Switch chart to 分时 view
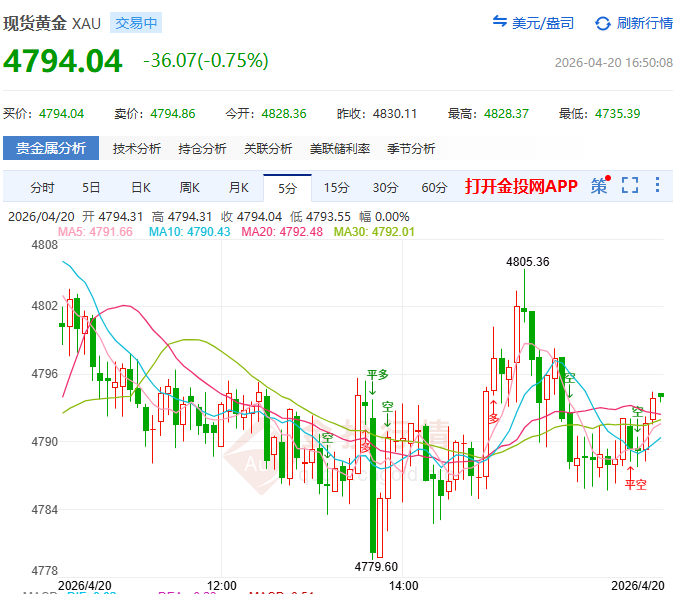Viewport: 673px width, 594px height. click(x=42, y=188)
